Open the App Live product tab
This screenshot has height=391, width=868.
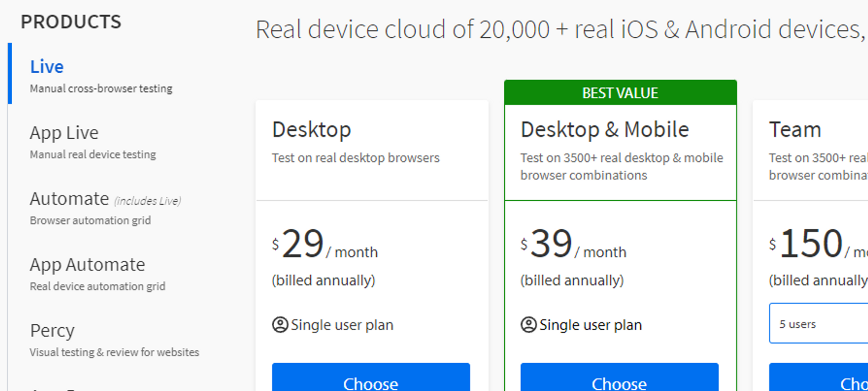[64, 133]
